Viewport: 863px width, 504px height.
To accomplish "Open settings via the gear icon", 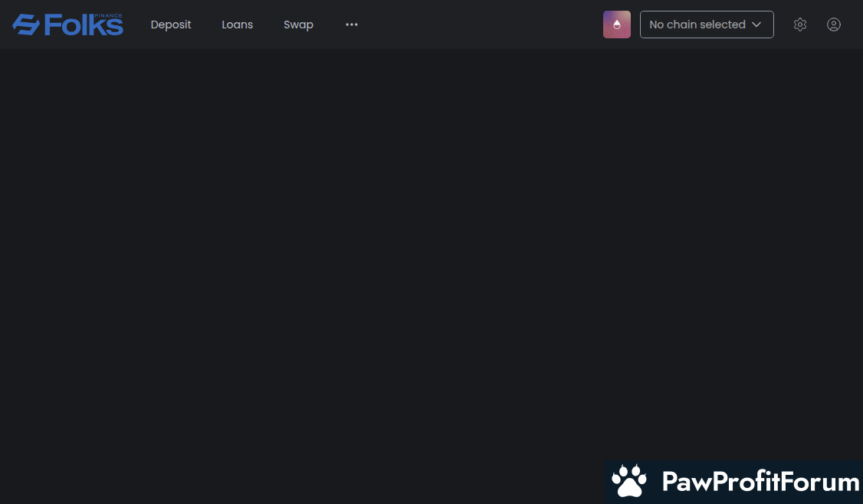I will (x=800, y=25).
